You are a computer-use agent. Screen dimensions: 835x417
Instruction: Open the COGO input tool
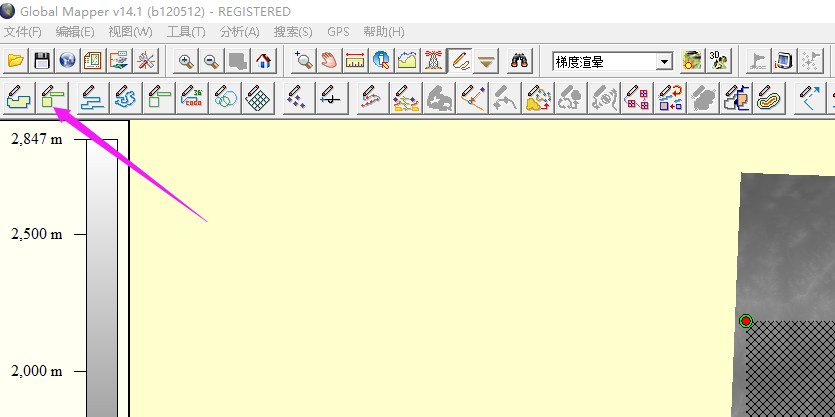click(x=192, y=97)
